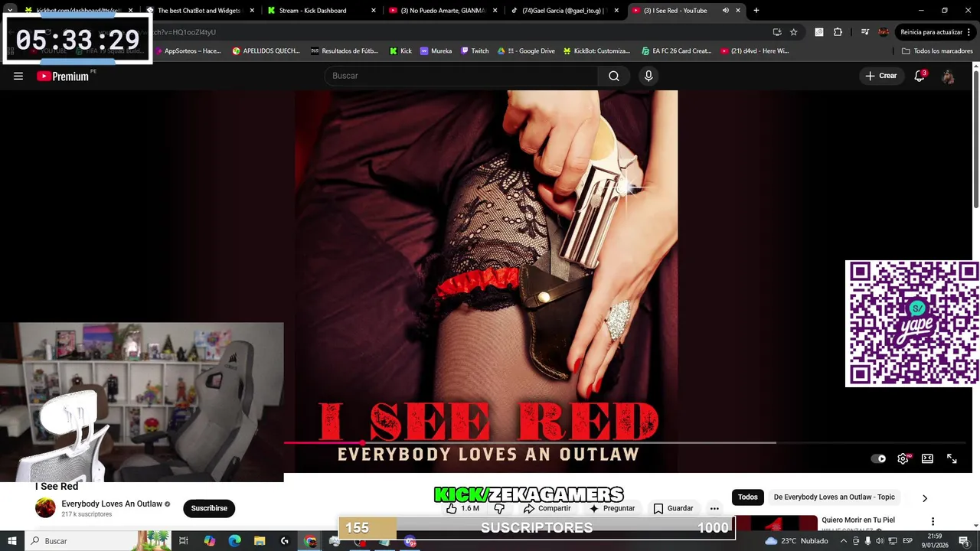Image resolution: width=980 pixels, height=551 pixels.
Task: Open the KickBot: Customiza... bookmark
Action: (x=596, y=51)
